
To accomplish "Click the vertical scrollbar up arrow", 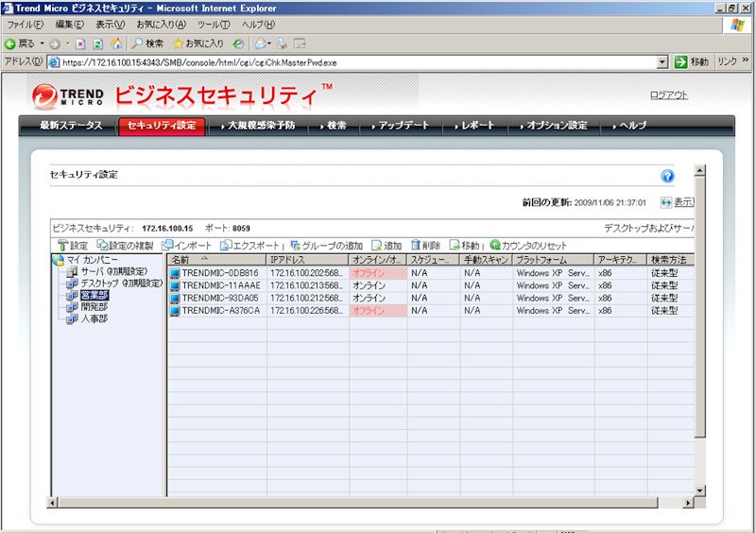I will [x=700, y=170].
